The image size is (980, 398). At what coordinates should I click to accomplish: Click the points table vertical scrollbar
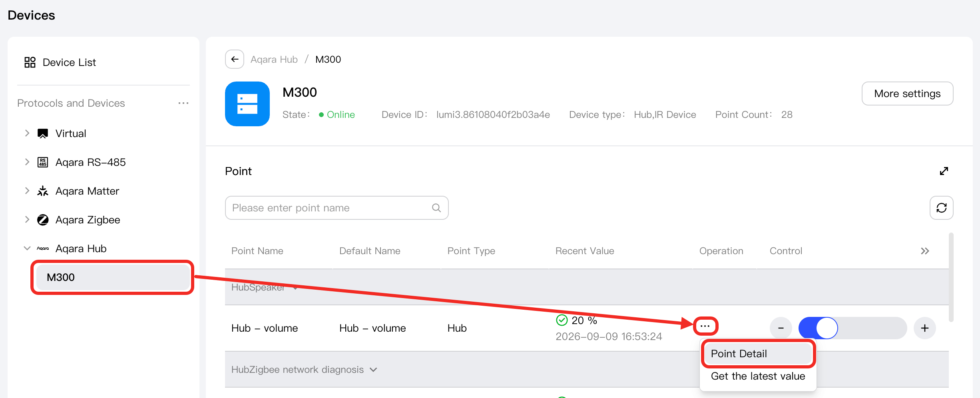(x=951, y=277)
